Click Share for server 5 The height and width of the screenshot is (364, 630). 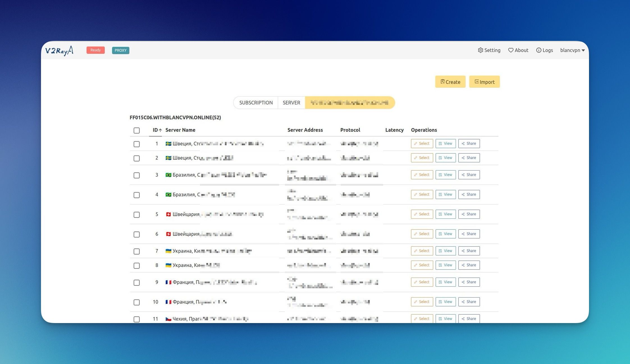pyautogui.click(x=469, y=214)
